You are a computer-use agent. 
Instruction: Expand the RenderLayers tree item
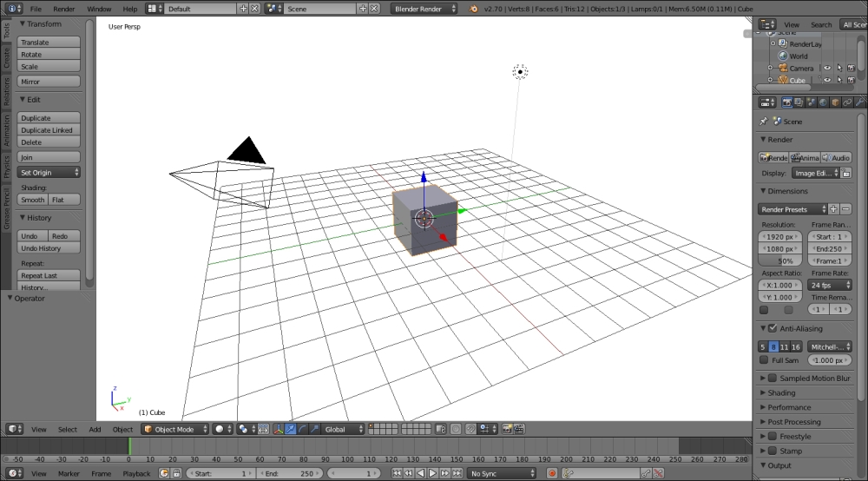tap(773, 43)
